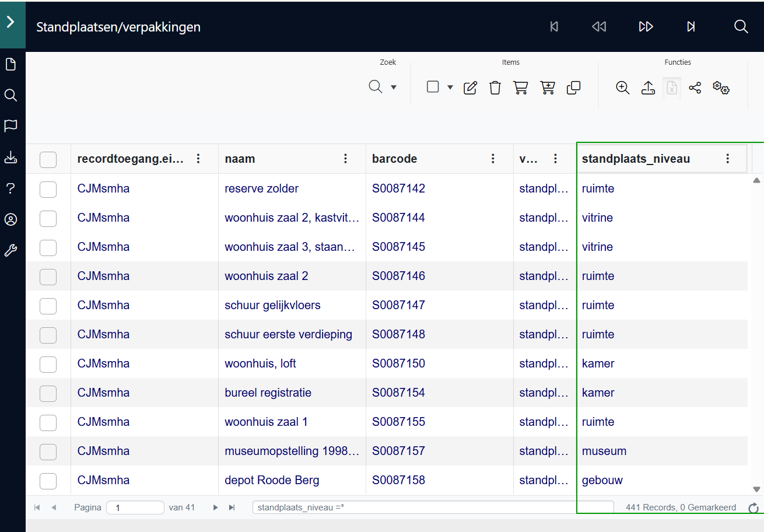Image resolution: width=764 pixels, height=532 pixels.
Task: Click the add-to-cart plus icon
Action: pos(548,87)
